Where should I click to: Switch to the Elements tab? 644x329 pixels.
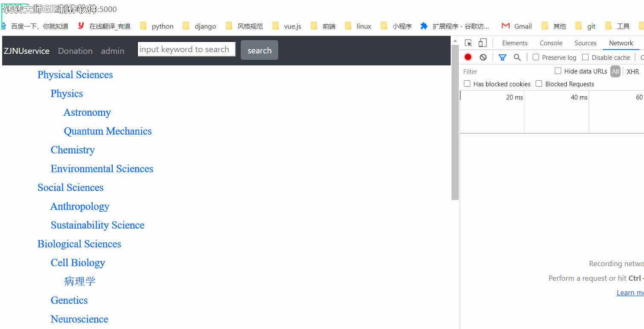click(x=515, y=43)
